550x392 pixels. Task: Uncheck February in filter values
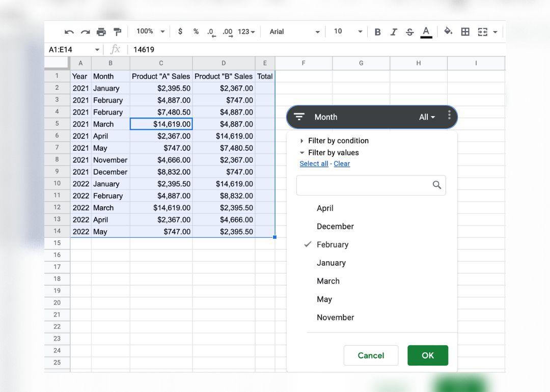(332, 245)
